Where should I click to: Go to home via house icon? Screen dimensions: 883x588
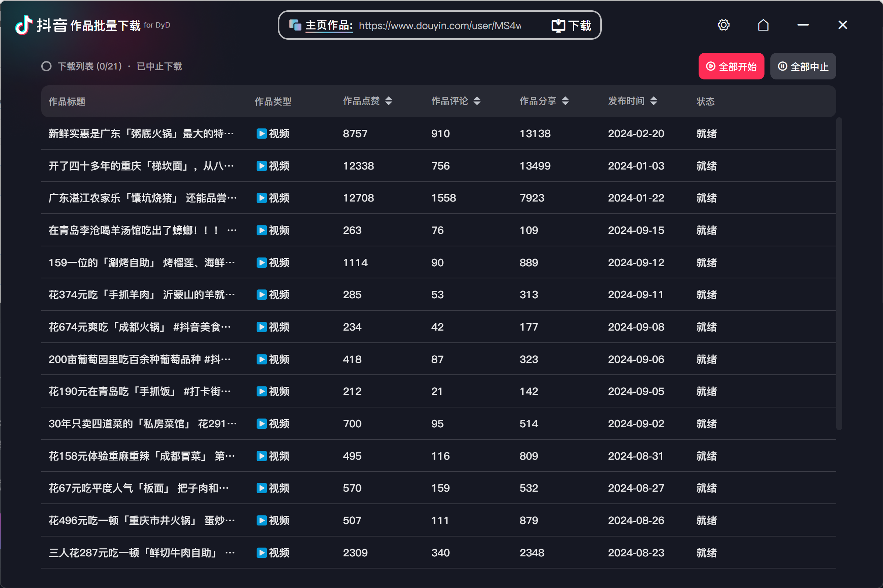pos(763,25)
